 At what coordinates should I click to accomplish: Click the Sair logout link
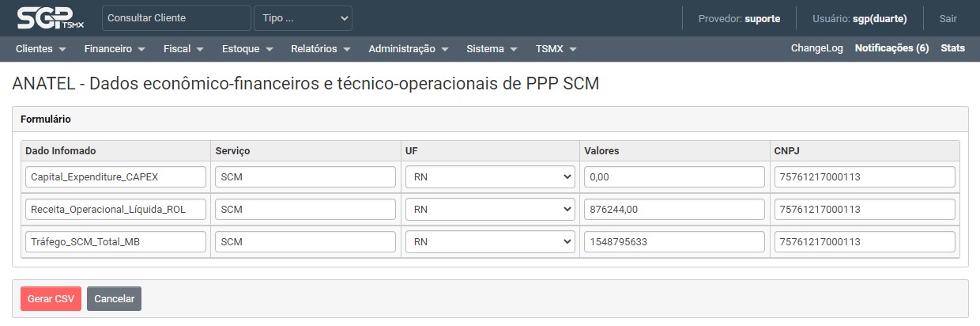coord(948,18)
